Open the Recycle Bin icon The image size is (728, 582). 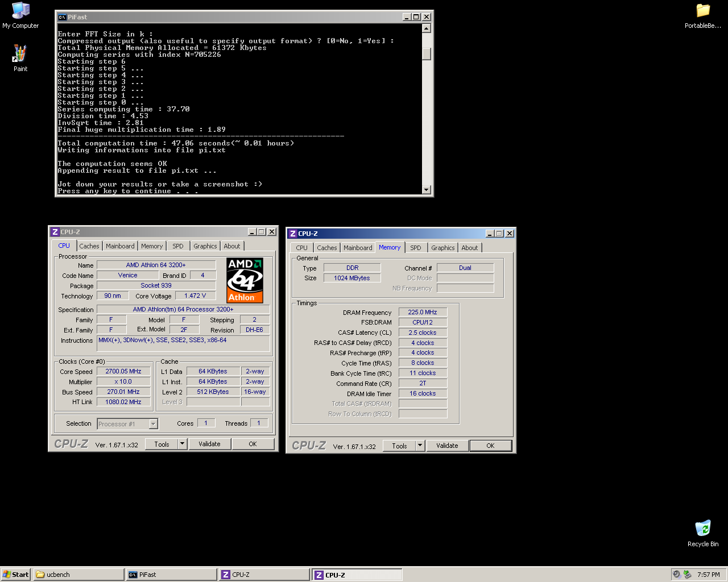[703, 533]
